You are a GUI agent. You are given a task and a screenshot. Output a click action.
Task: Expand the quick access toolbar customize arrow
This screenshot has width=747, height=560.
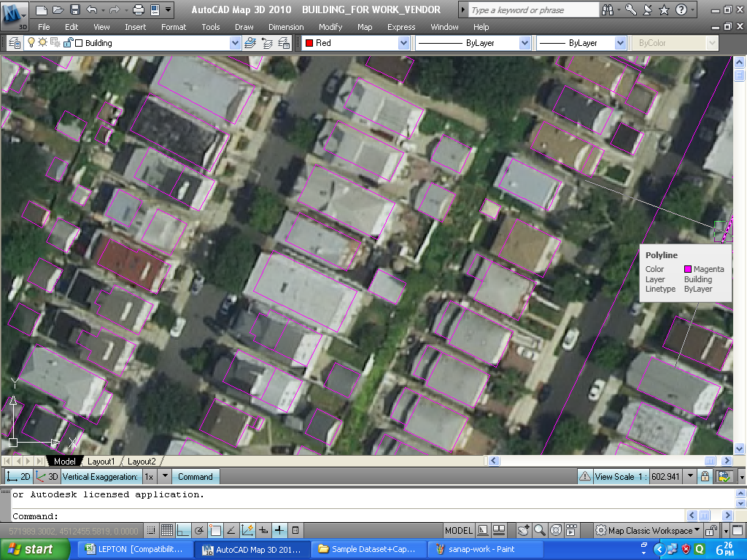pyautogui.click(x=169, y=9)
